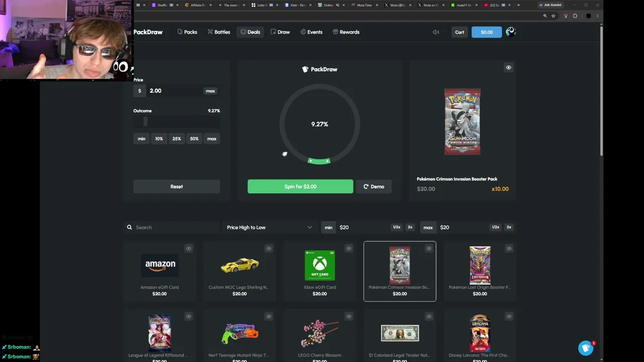Image resolution: width=644 pixels, height=362 pixels.
Task: Preview League of Legend Riftbound with eye icon
Action: point(188,316)
